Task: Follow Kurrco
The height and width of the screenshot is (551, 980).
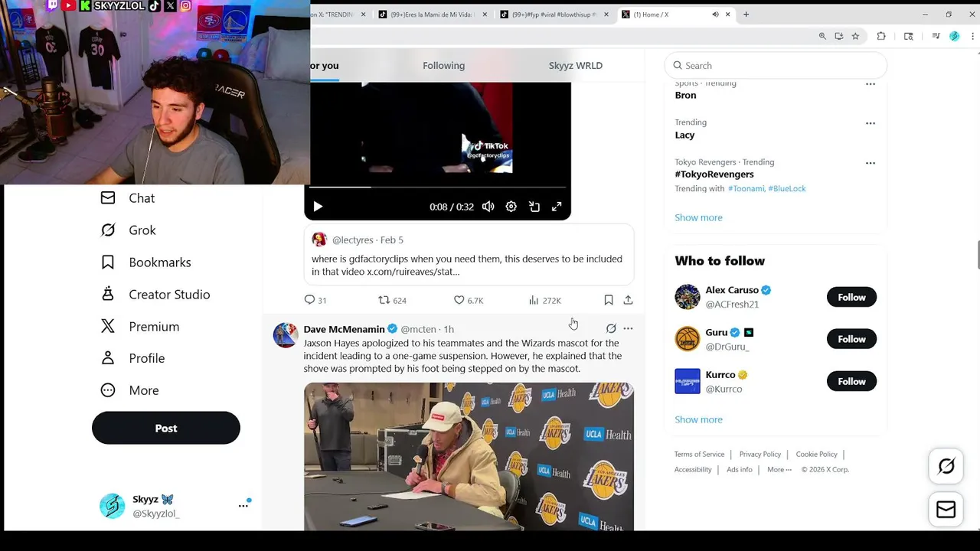Action: (x=851, y=381)
